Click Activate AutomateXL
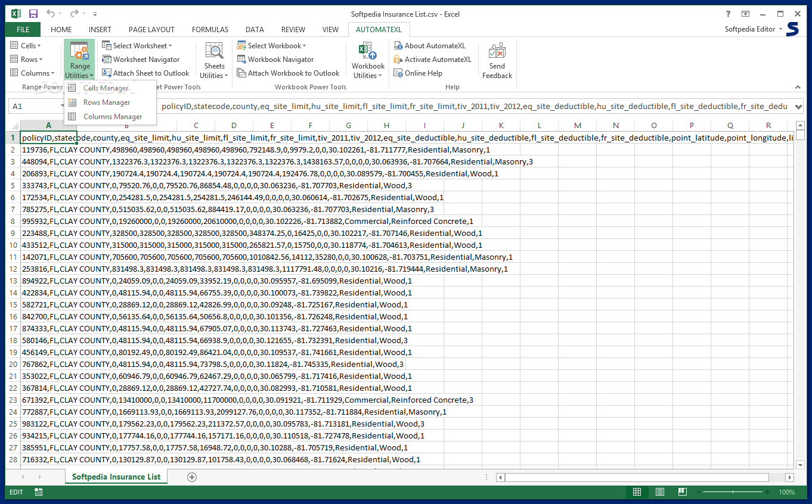 click(432, 60)
